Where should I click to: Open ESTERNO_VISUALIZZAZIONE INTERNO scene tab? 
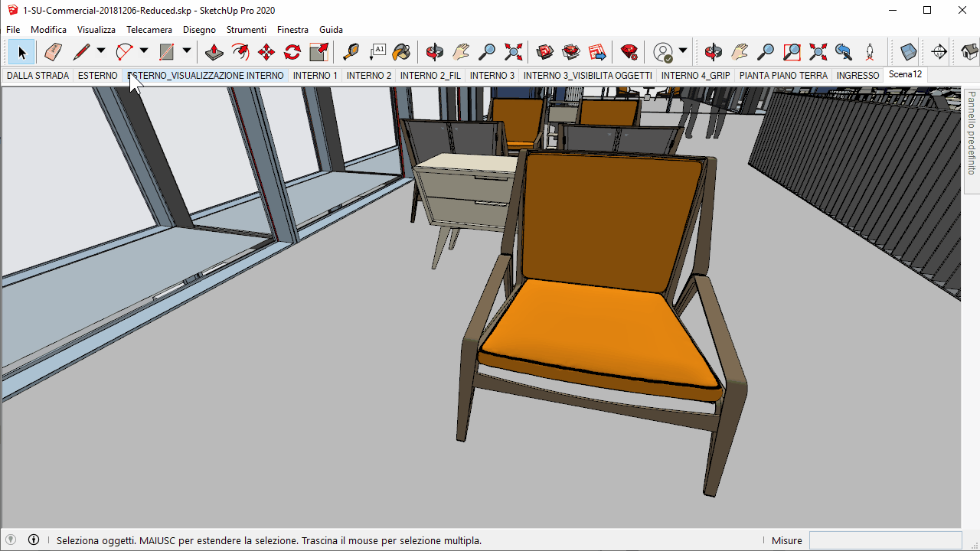click(205, 76)
